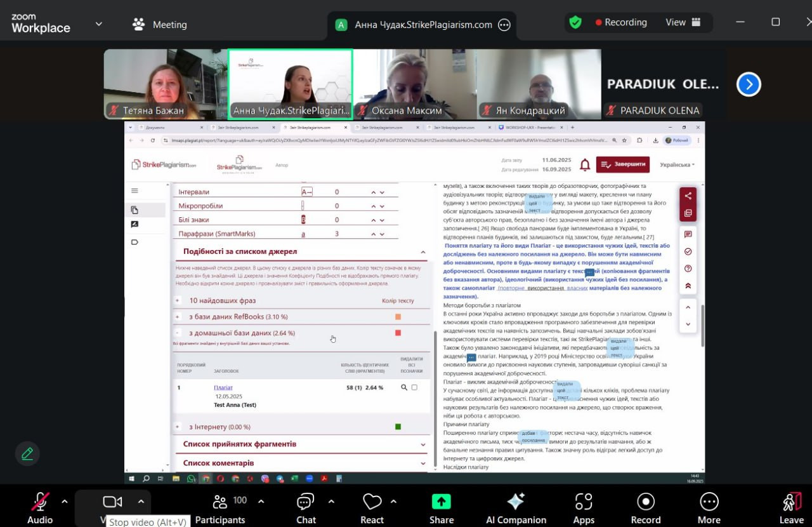Screen dimensions: 812x527
Task: Click the Завершити button
Action: tap(623, 164)
